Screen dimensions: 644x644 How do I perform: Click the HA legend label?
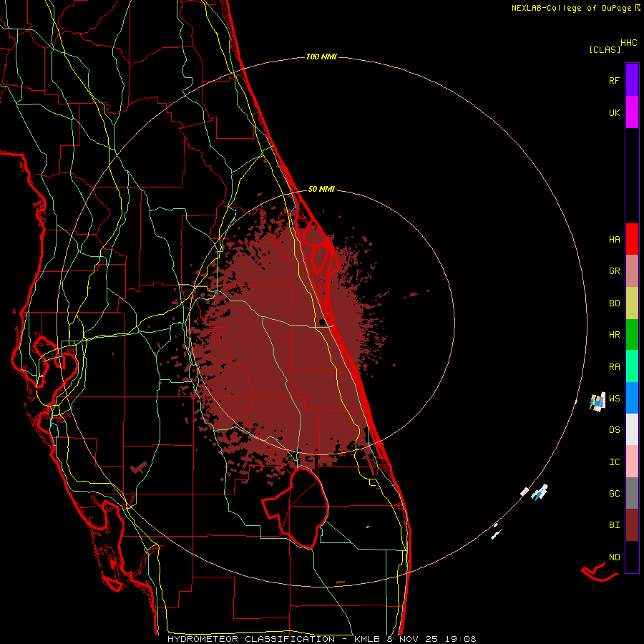click(x=614, y=240)
